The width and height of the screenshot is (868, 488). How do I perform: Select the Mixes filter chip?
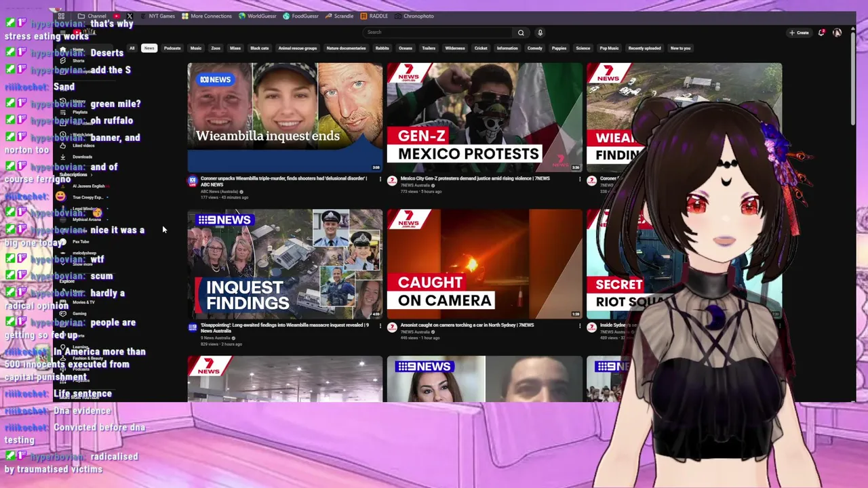pyautogui.click(x=235, y=48)
